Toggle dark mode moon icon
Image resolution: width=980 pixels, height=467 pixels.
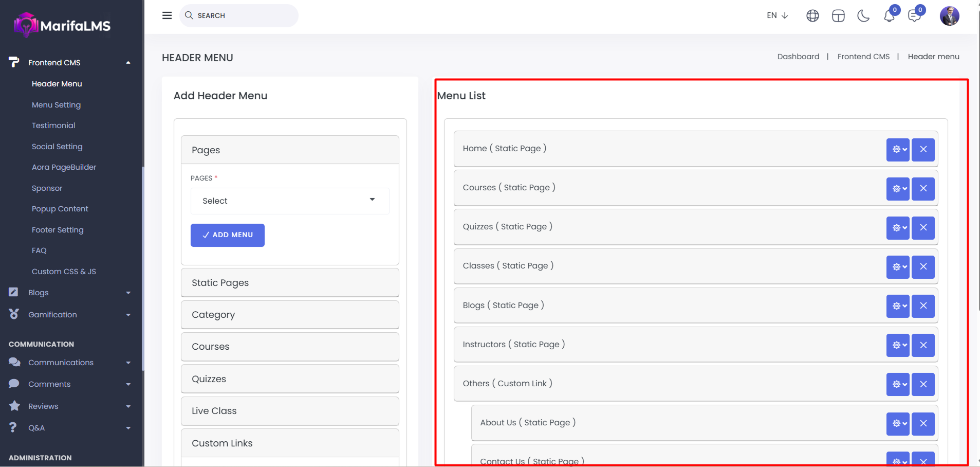863,16
